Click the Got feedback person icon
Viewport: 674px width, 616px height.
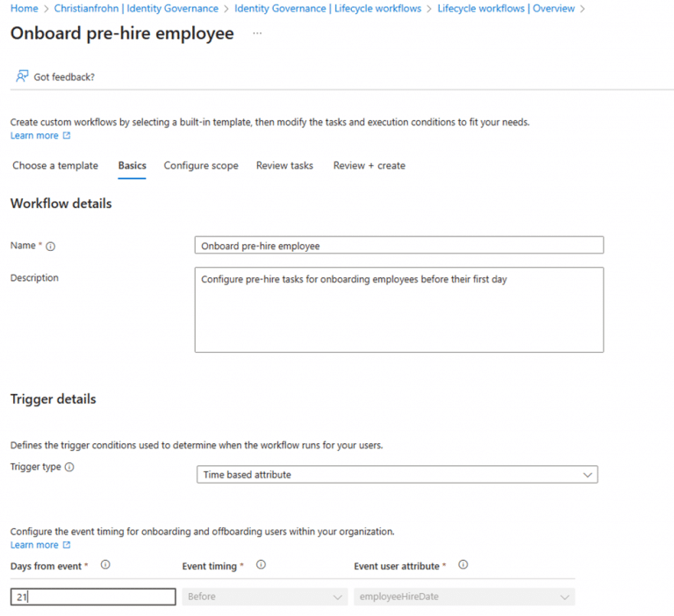(22, 76)
